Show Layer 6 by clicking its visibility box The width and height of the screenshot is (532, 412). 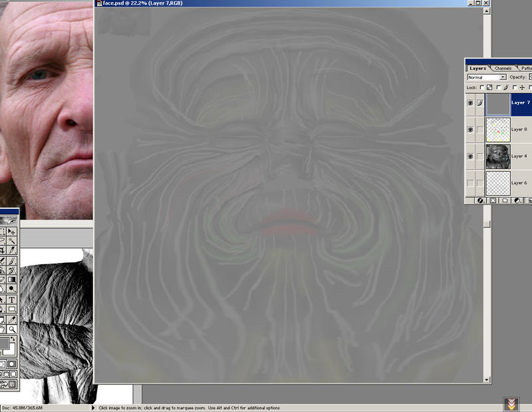pos(470,183)
